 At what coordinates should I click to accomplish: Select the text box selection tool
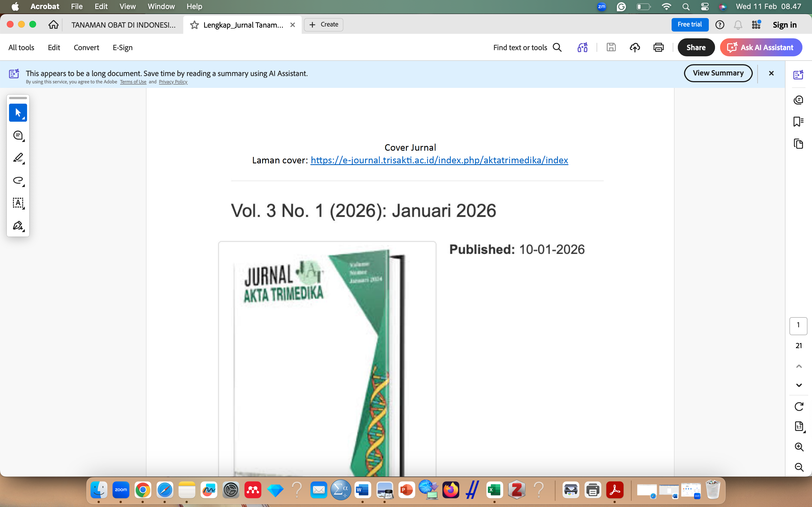coord(18,203)
